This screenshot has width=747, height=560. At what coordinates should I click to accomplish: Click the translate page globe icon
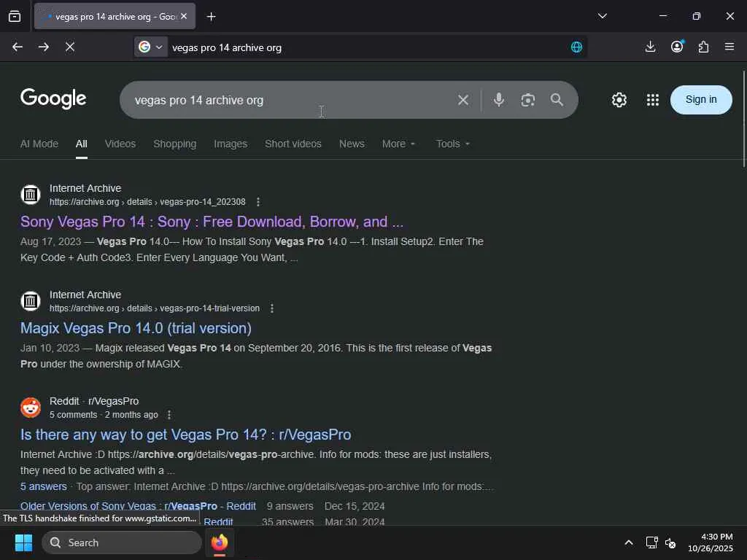576,47
